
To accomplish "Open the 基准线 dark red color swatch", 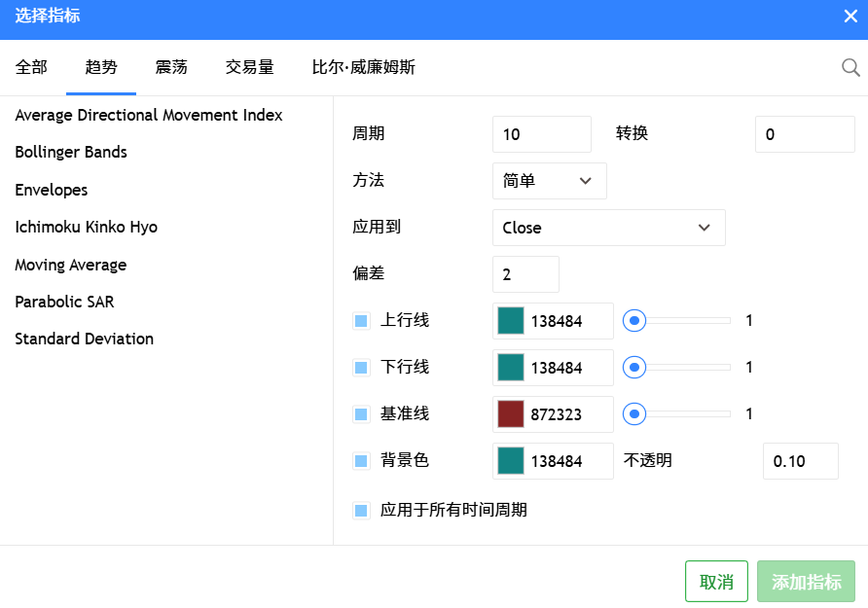I will (x=511, y=414).
